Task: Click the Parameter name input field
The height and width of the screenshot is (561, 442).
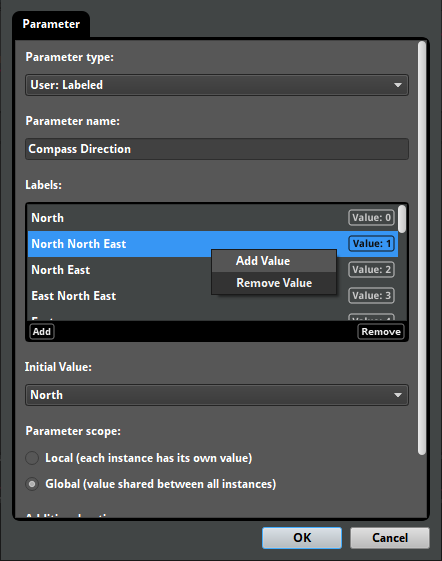Action: 217,149
